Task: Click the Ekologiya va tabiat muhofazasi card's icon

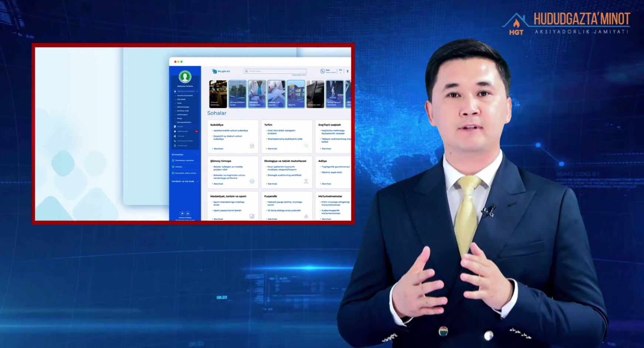Action: point(306,181)
